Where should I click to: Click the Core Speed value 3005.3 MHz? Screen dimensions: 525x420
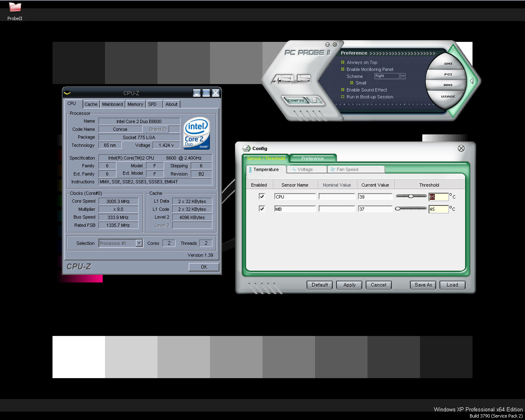(118, 201)
